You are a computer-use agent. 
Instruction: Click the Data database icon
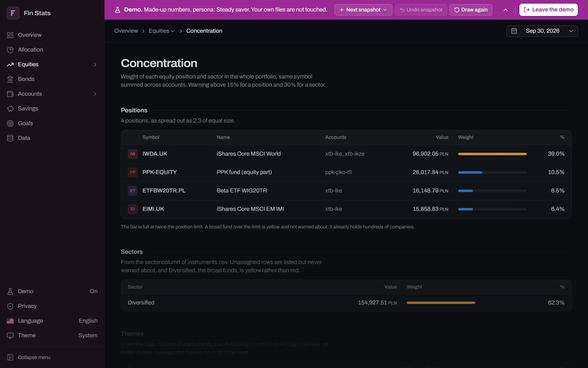tap(10, 138)
